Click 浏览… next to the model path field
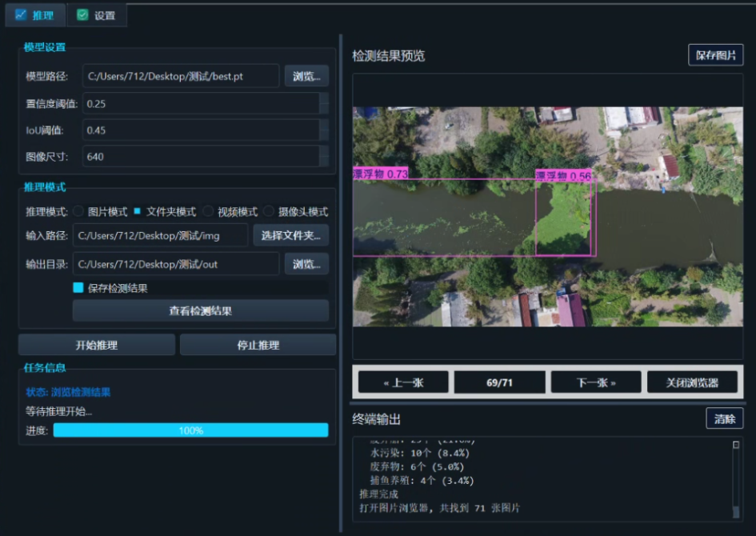The height and width of the screenshot is (536, 756). pos(306,76)
